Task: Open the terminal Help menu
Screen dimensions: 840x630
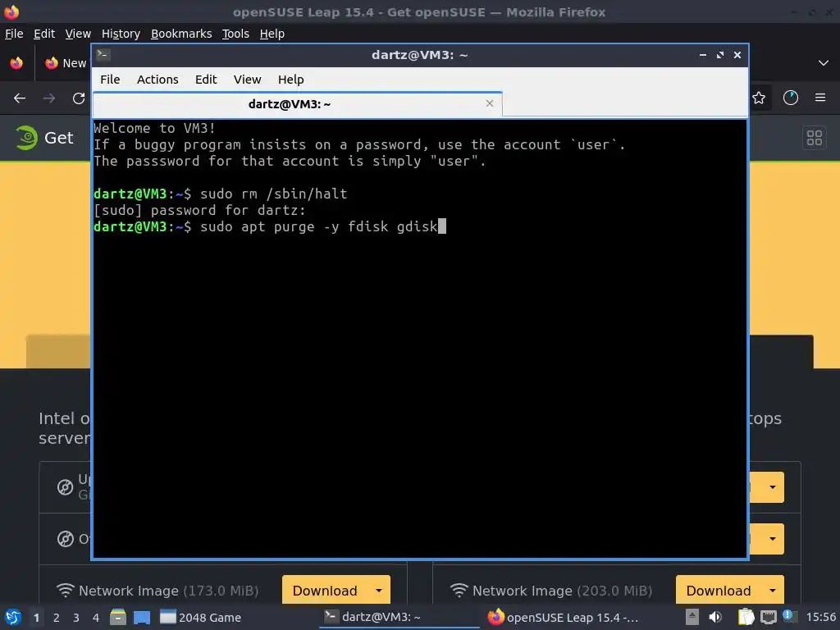Action: pos(291,80)
